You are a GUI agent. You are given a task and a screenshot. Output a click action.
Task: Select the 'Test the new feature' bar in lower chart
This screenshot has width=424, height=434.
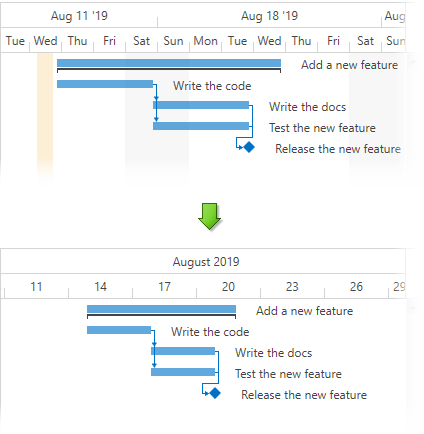(183, 372)
